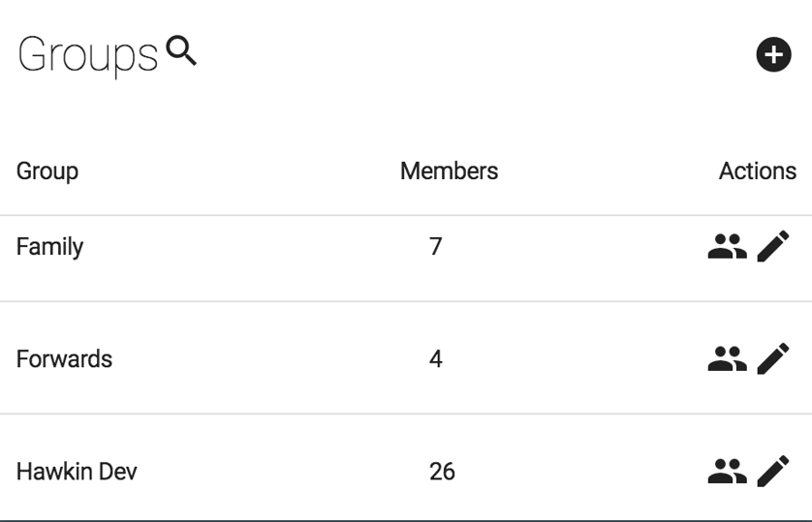The width and height of the screenshot is (812, 522).
Task: Sort by the Members column header
Action: pyautogui.click(x=449, y=171)
